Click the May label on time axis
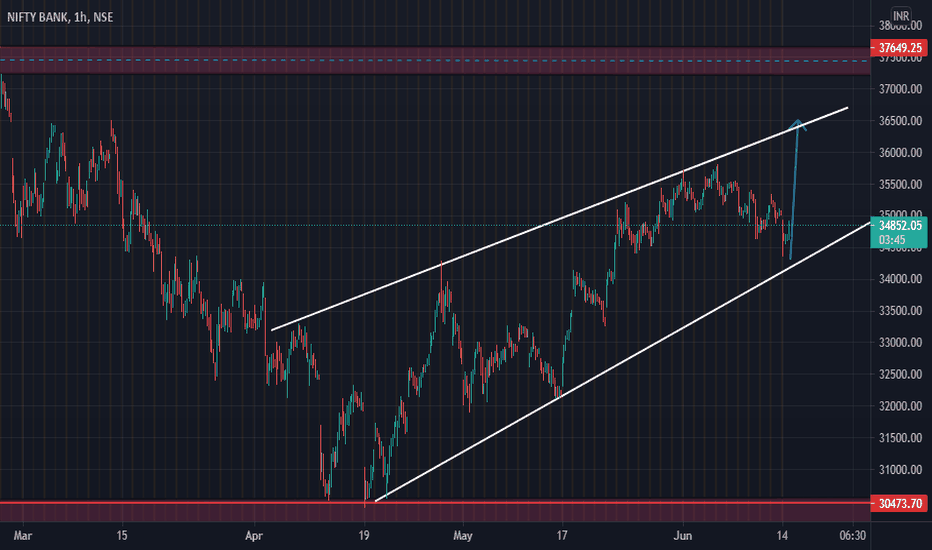 pyautogui.click(x=462, y=536)
